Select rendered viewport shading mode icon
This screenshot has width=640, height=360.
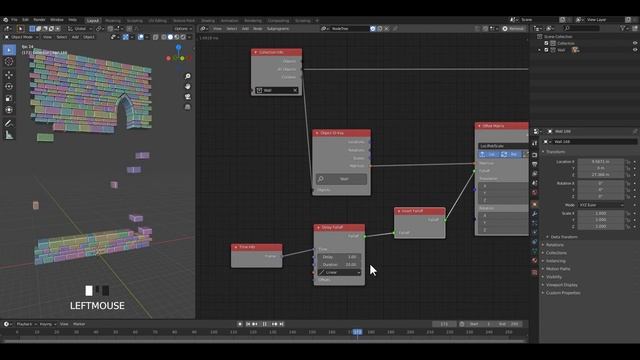tap(183, 37)
